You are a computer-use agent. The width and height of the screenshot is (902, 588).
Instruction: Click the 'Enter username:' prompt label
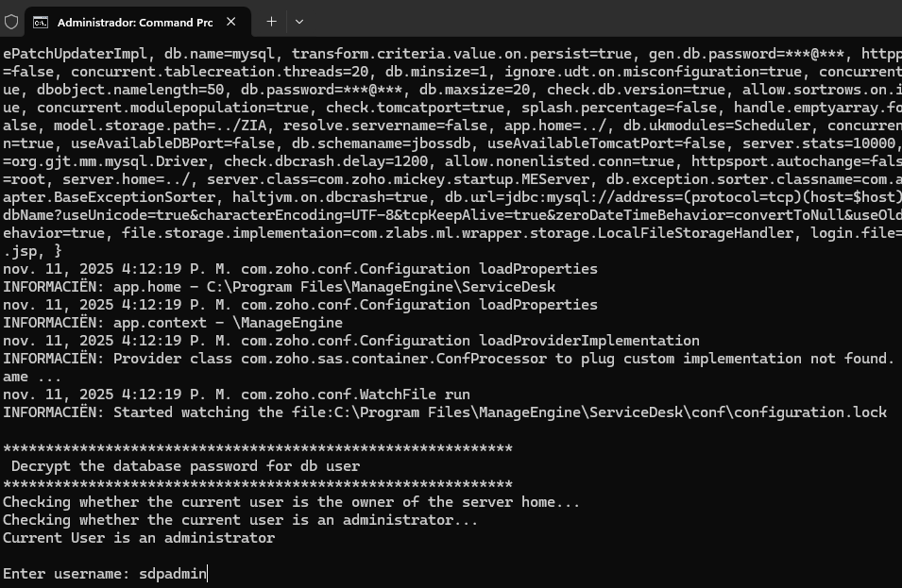tap(66, 574)
